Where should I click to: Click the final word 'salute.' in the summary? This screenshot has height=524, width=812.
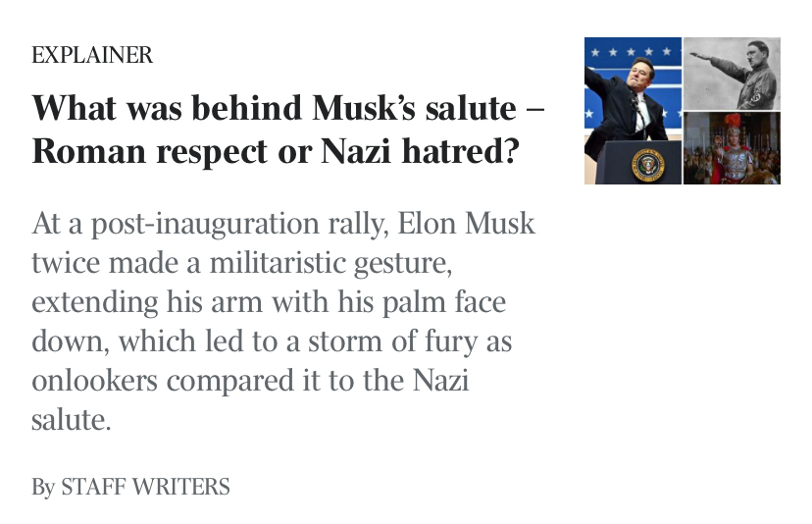(x=67, y=420)
